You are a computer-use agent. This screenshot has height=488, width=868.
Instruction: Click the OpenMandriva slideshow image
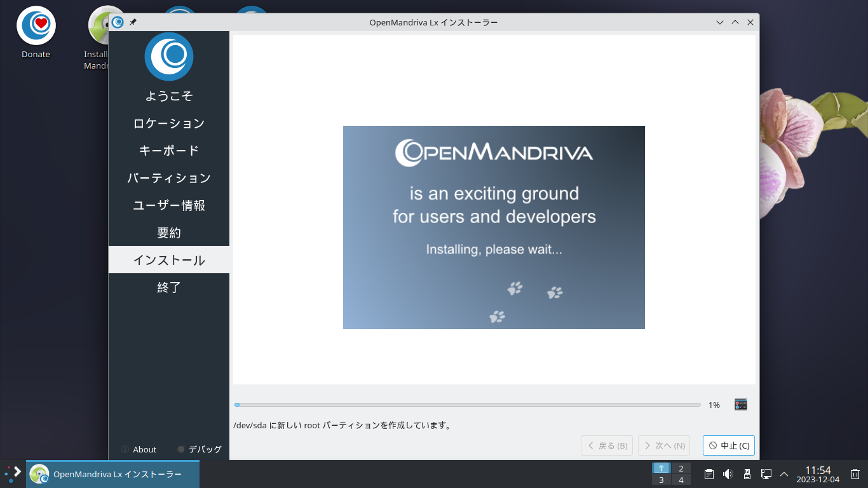(x=494, y=227)
